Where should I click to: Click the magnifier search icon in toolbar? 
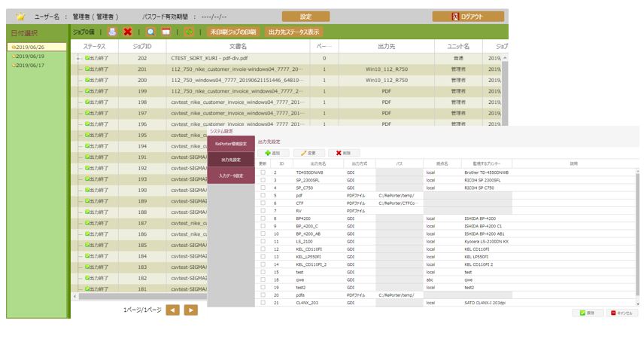click(150, 32)
